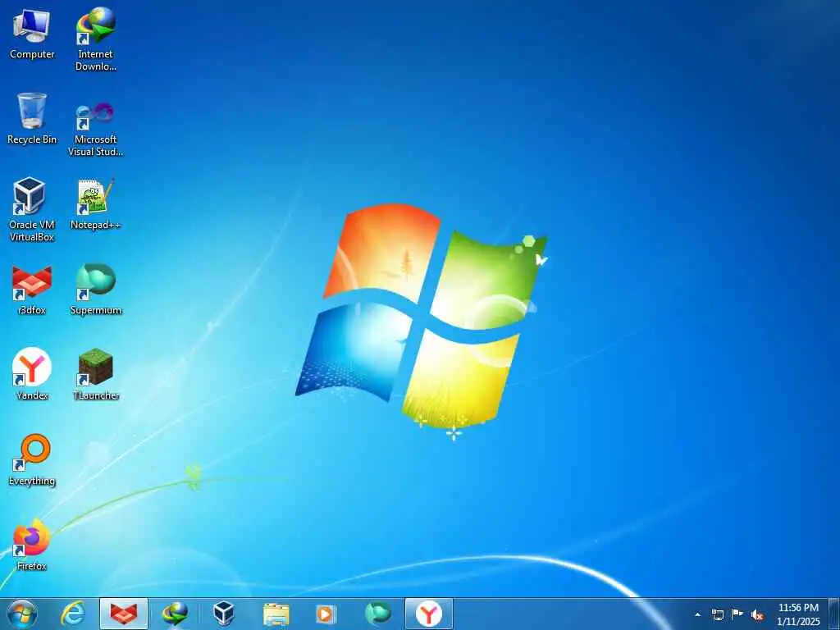This screenshot has width=840, height=630.
Task: Open the clock showing 11:56 PM
Action: [798, 614]
